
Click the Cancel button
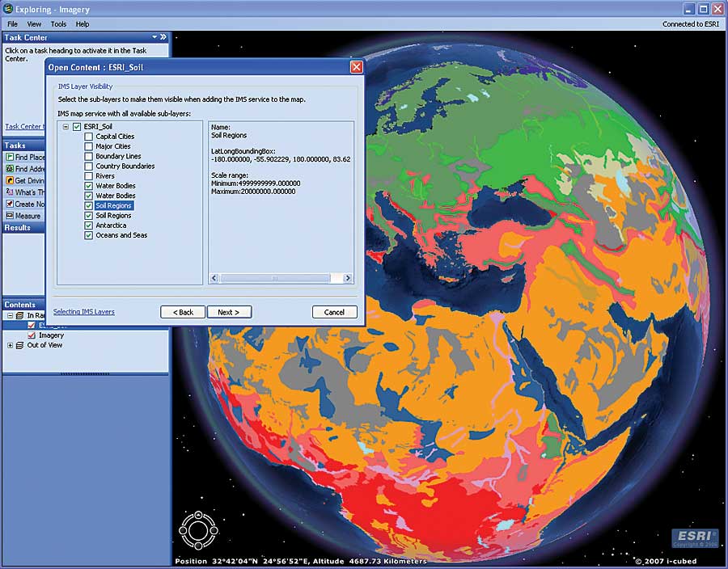coord(335,312)
